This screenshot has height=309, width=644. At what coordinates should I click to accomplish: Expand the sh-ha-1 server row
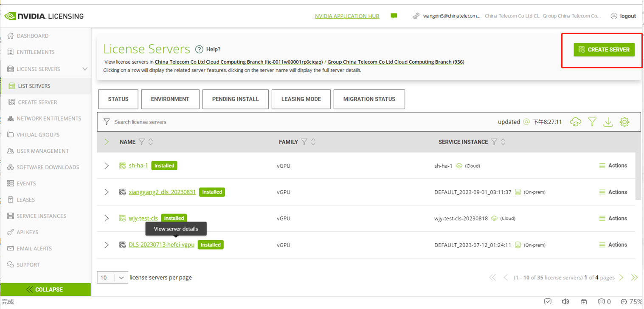click(107, 166)
